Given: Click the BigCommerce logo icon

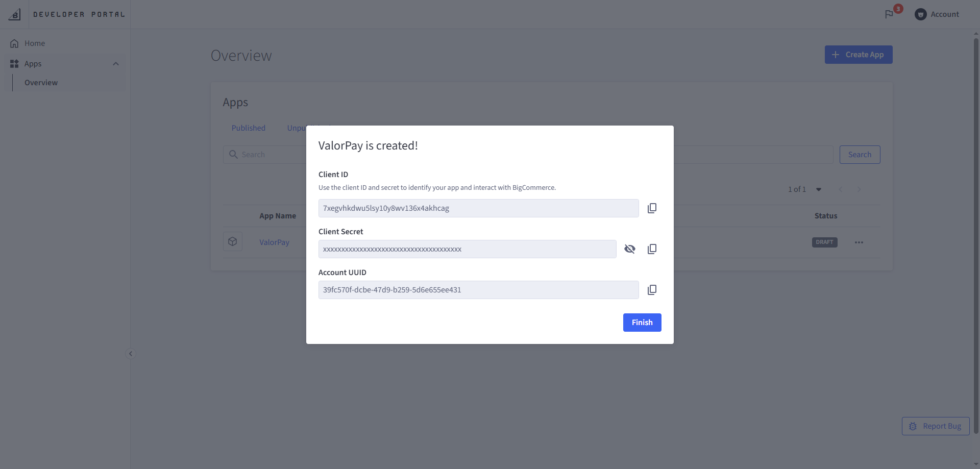Looking at the screenshot, I should click(15, 14).
